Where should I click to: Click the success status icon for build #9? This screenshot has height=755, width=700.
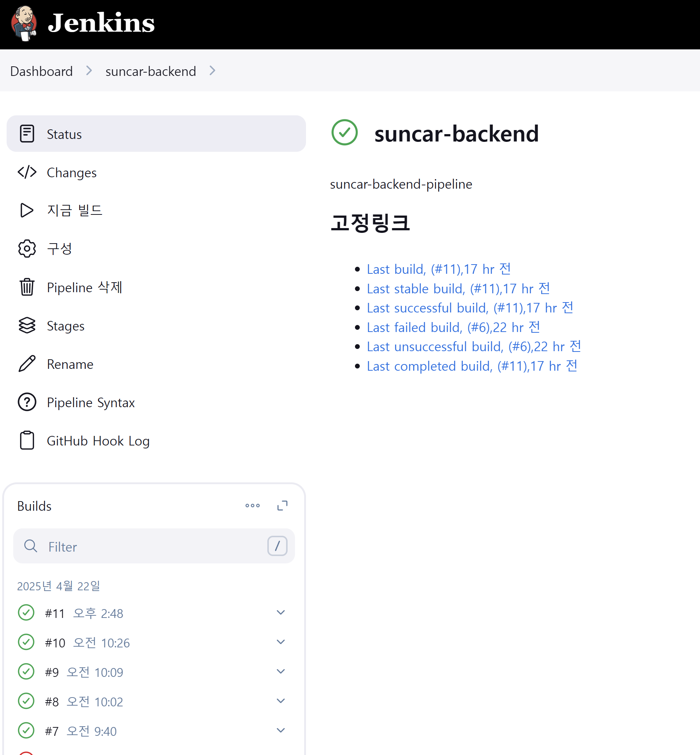coord(26,672)
